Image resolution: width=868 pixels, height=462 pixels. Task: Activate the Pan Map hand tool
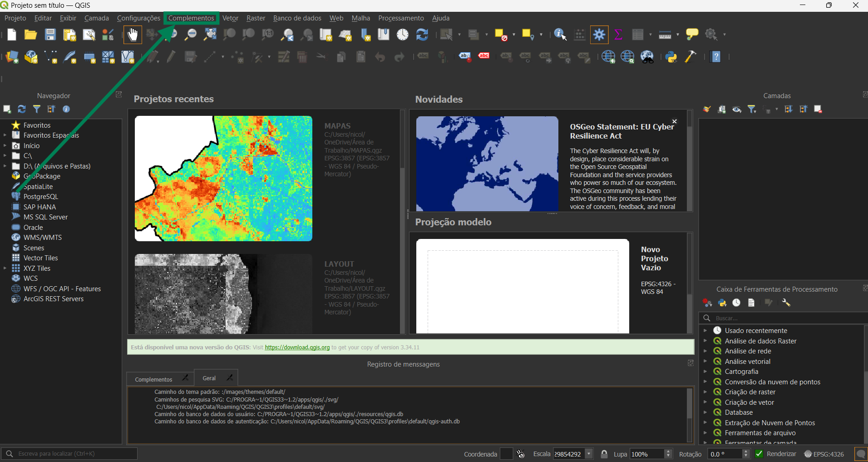(x=133, y=35)
